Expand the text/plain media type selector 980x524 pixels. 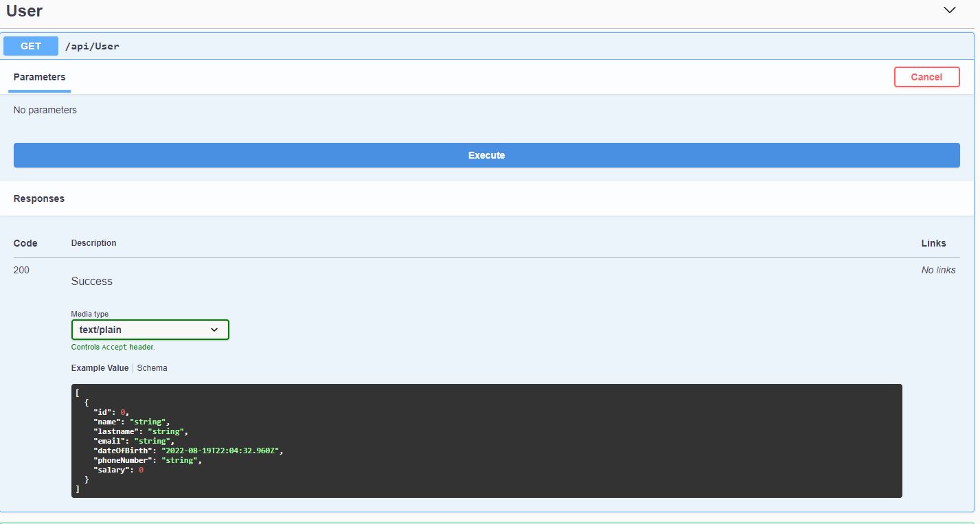150,330
